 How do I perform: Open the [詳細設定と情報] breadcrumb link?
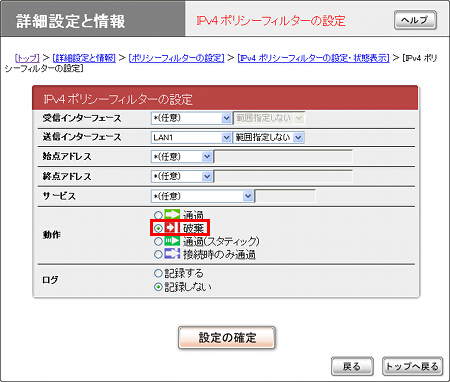[84, 58]
